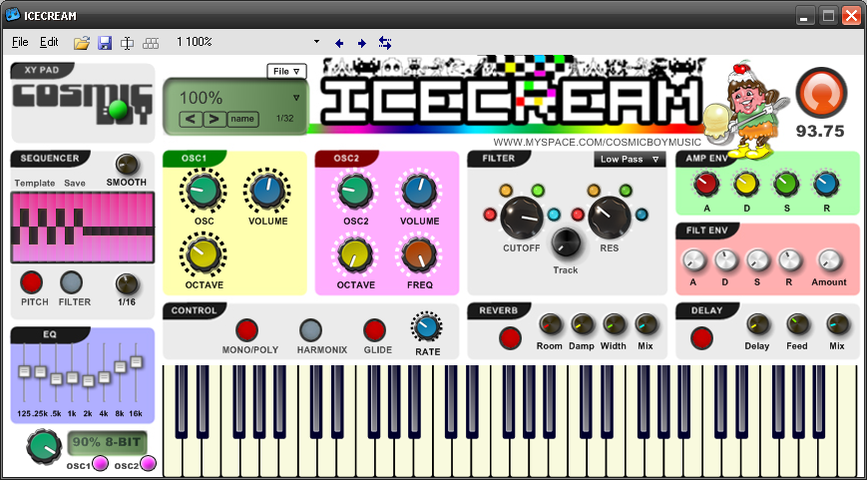Click the green 8-bit amount knob
Screen dimensions: 867x480
44,447
